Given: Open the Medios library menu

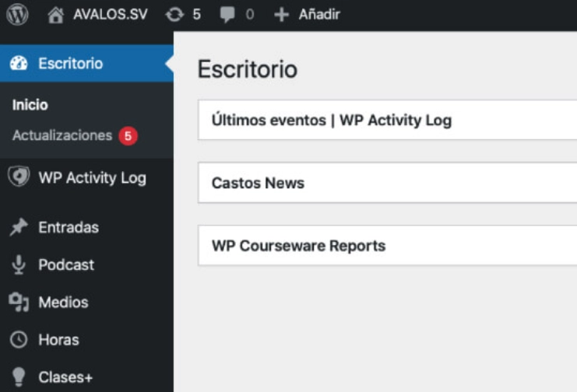Looking at the screenshot, I should [x=64, y=303].
